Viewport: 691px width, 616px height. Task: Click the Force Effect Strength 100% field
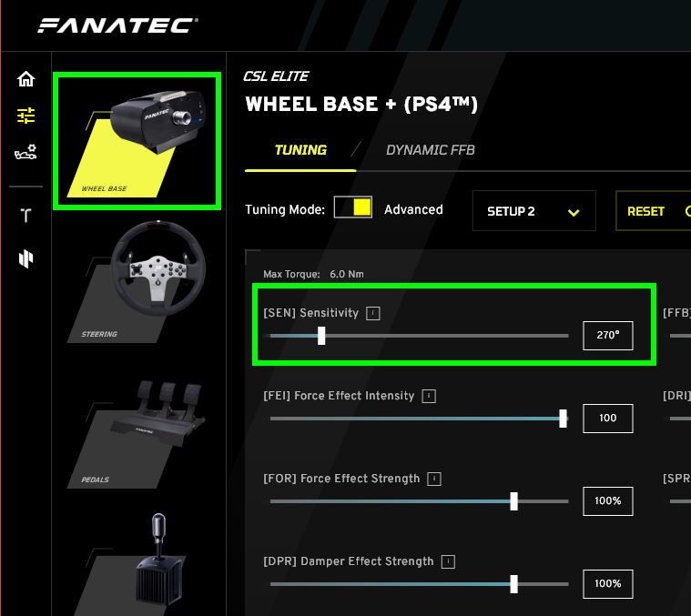pos(608,501)
